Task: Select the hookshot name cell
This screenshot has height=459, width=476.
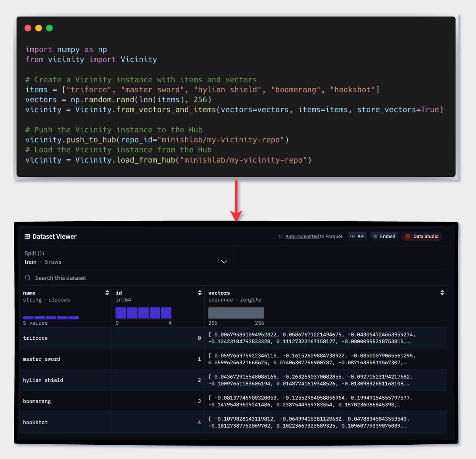Action: tap(65, 422)
